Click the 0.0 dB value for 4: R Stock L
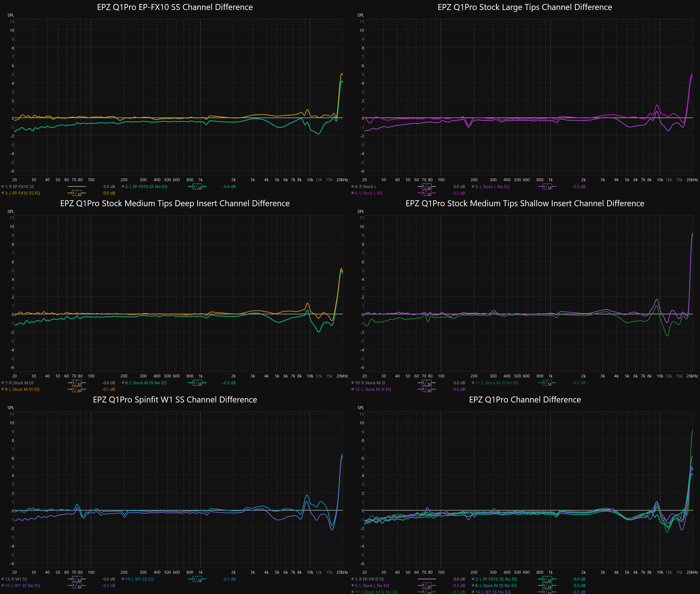Viewport: 700px width, 594px height. click(459, 187)
